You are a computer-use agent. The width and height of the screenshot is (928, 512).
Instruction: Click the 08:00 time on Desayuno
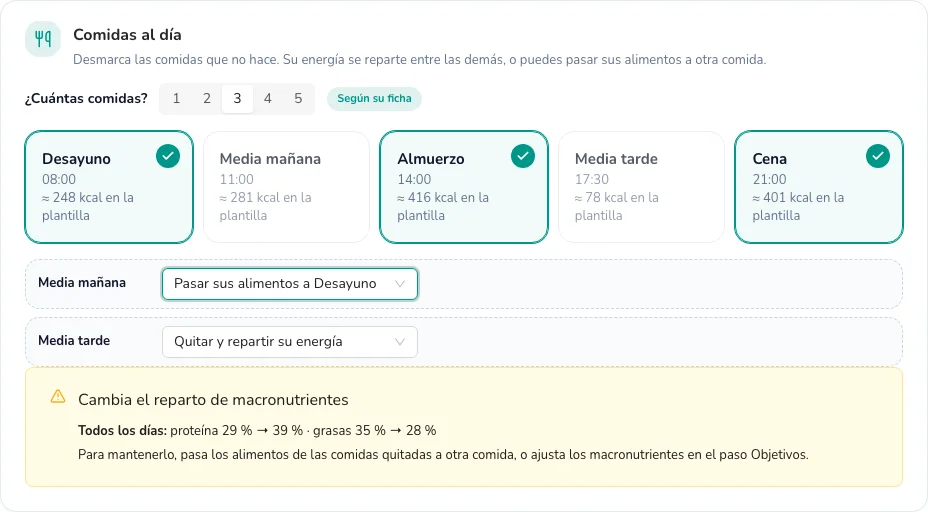[x=59, y=179]
